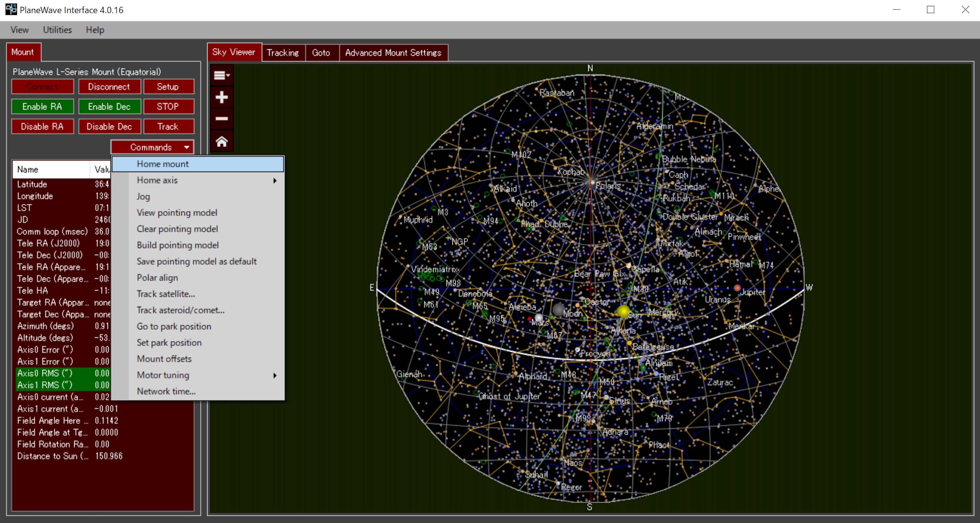This screenshot has height=523, width=980.
Task: Click the Jupiter planet marker on map
Action: [x=737, y=288]
